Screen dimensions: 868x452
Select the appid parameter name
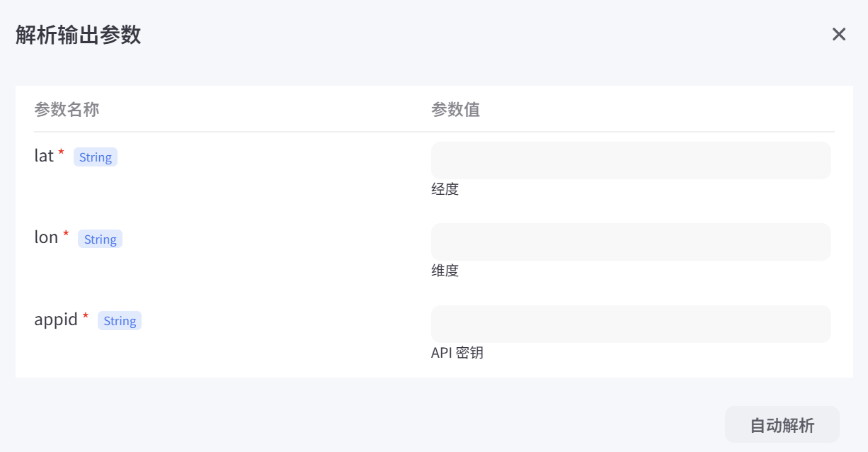[x=56, y=320]
